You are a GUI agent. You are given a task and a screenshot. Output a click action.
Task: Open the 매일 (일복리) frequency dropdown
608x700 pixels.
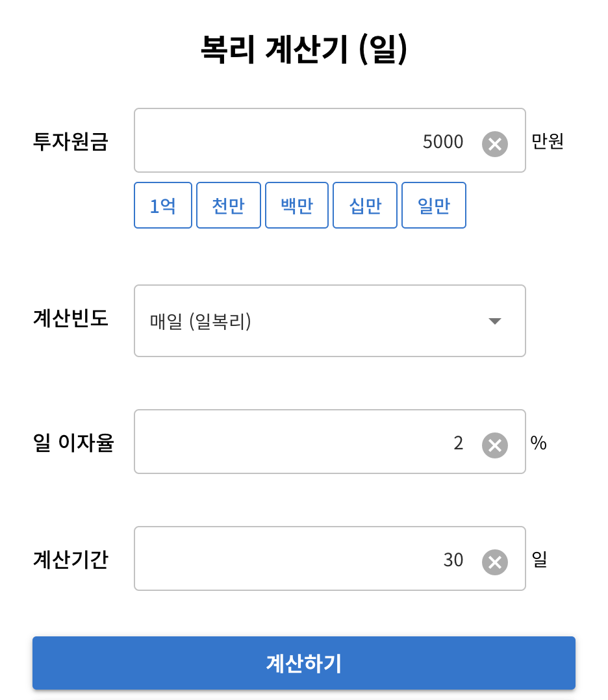tap(312, 321)
